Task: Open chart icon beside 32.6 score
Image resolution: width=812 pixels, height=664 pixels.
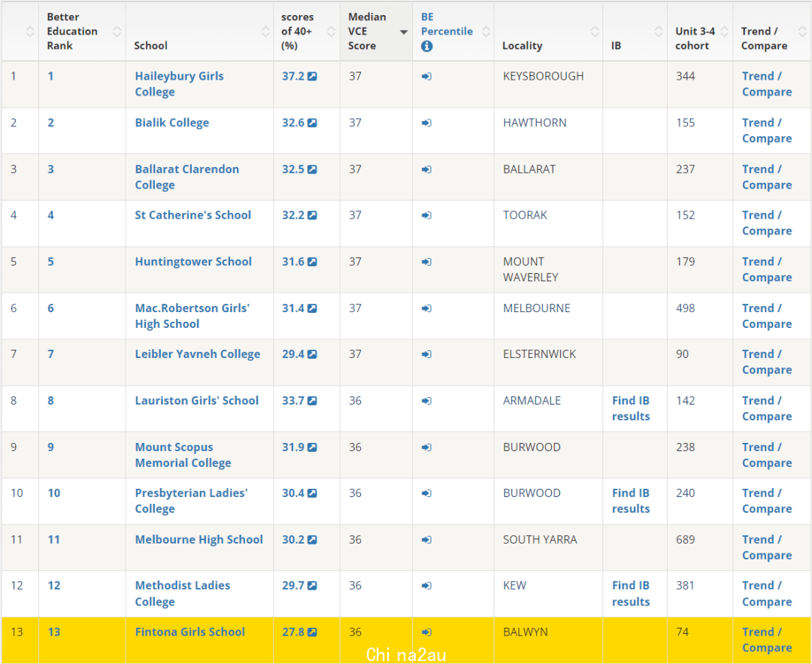Action: click(x=312, y=123)
